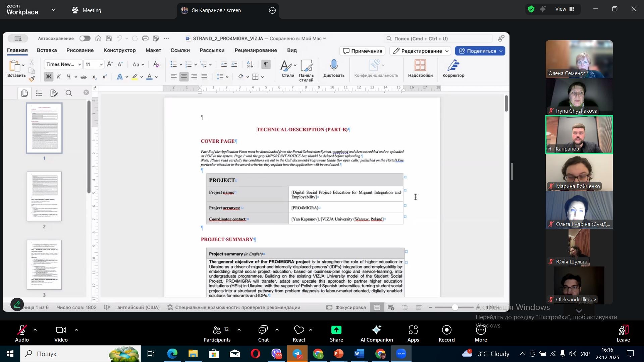Toggle bold formatting button Ж
644x362 pixels.
[49, 77]
